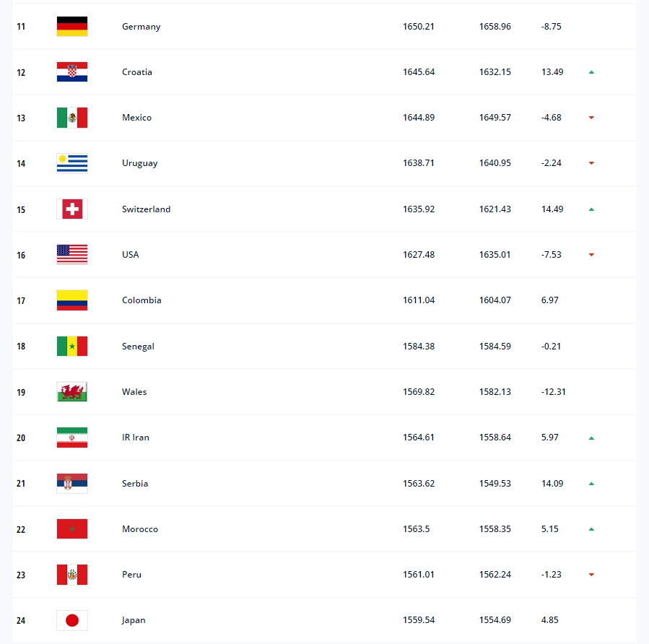Click the Germany flag icon
Image resolution: width=649 pixels, height=644 pixels.
(x=72, y=27)
